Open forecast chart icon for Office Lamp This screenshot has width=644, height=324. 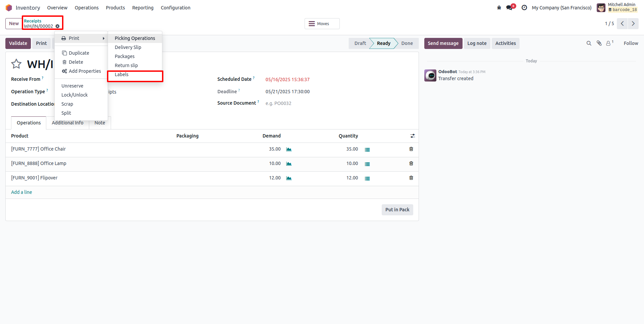(289, 164)
